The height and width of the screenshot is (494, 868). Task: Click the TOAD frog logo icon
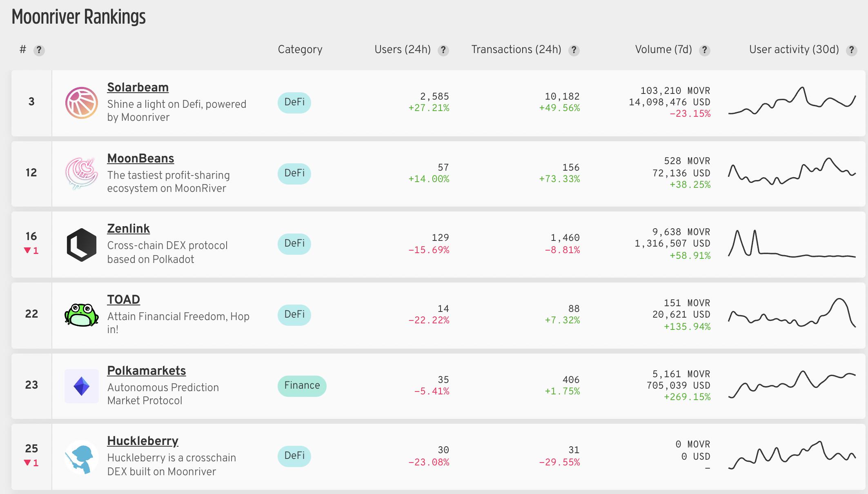point(82,315)
